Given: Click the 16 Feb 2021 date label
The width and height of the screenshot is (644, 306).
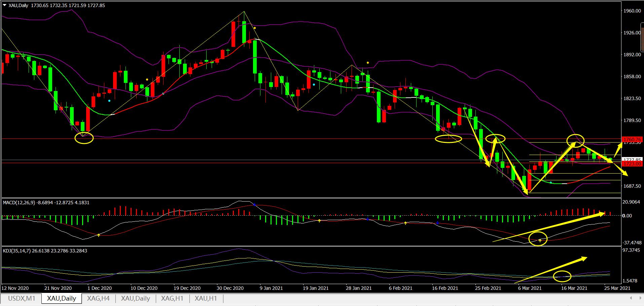Looking at the screenshot, I should pos(445,288).
